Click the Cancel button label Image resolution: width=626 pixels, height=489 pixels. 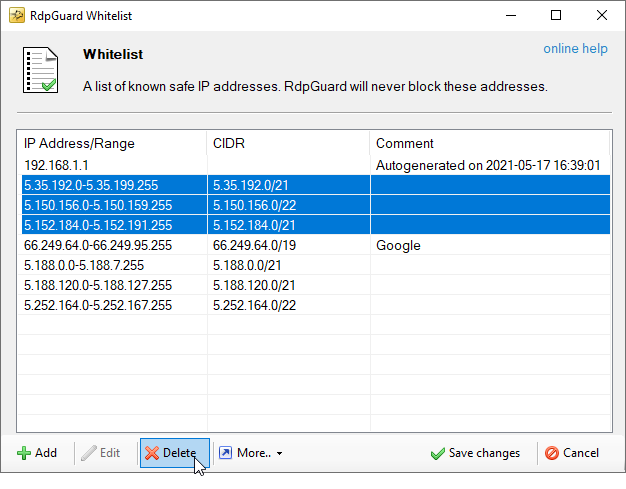(x=581, y=453)
